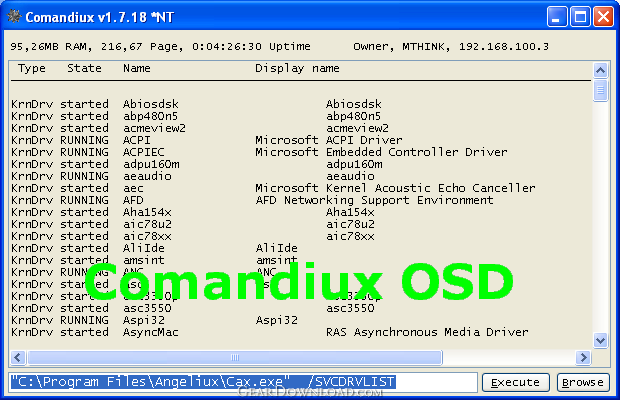Select the AFD name entry
This screenshot has width=620, height=400.
click(x=133, y=200)
